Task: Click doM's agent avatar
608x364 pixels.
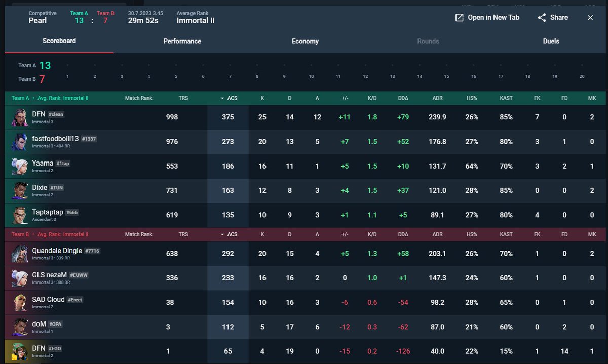Action: (x=20, y=327)
